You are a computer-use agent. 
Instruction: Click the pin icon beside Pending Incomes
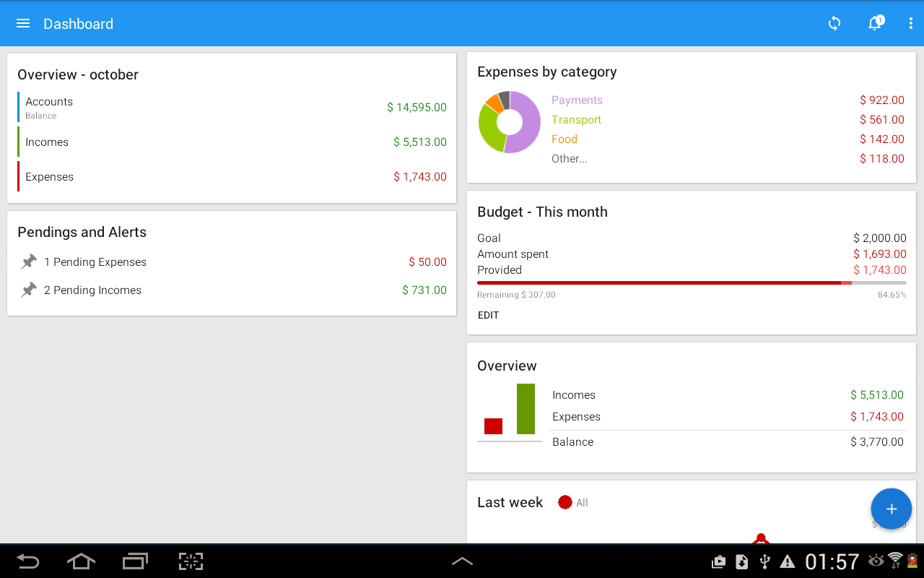(29, 290)
